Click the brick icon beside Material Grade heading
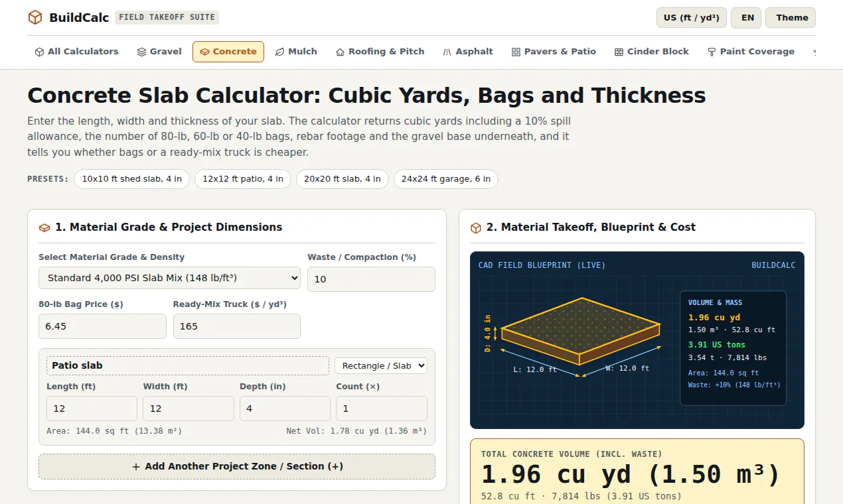The width and height of the screenshot is (843, 504). [44, 227]
